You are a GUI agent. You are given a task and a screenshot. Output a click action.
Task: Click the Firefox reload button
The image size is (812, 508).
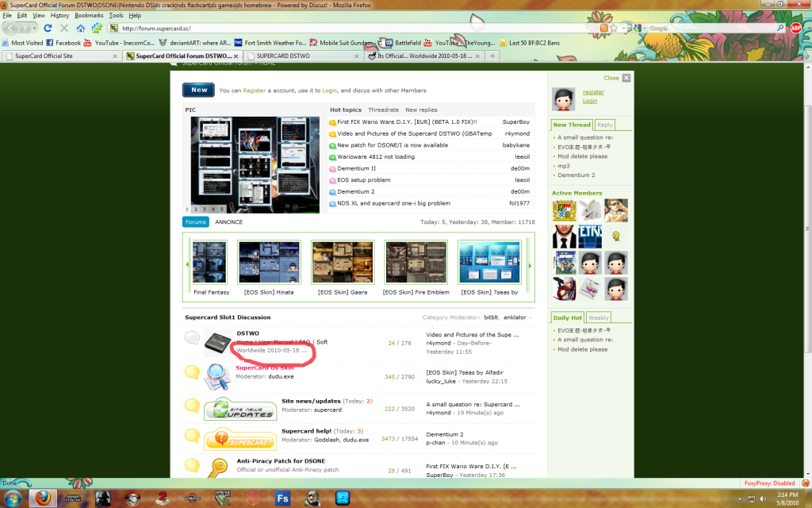click(x=48, y=28)
